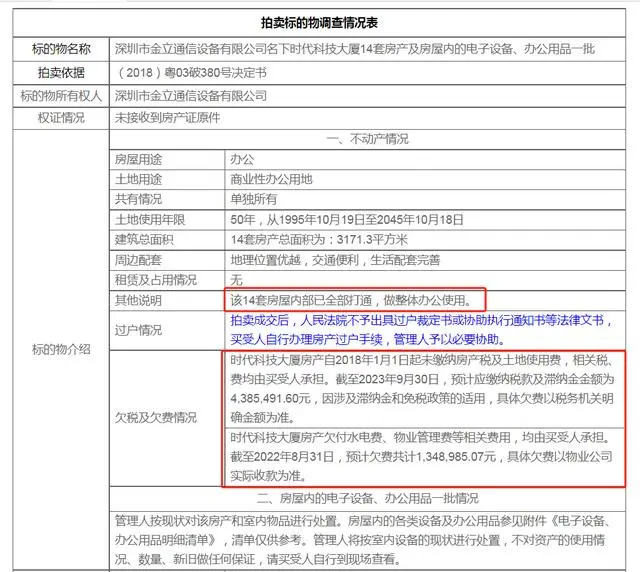Select the 单独所有 value
This screenshot has width=640, height=572.
click(253, 199)
